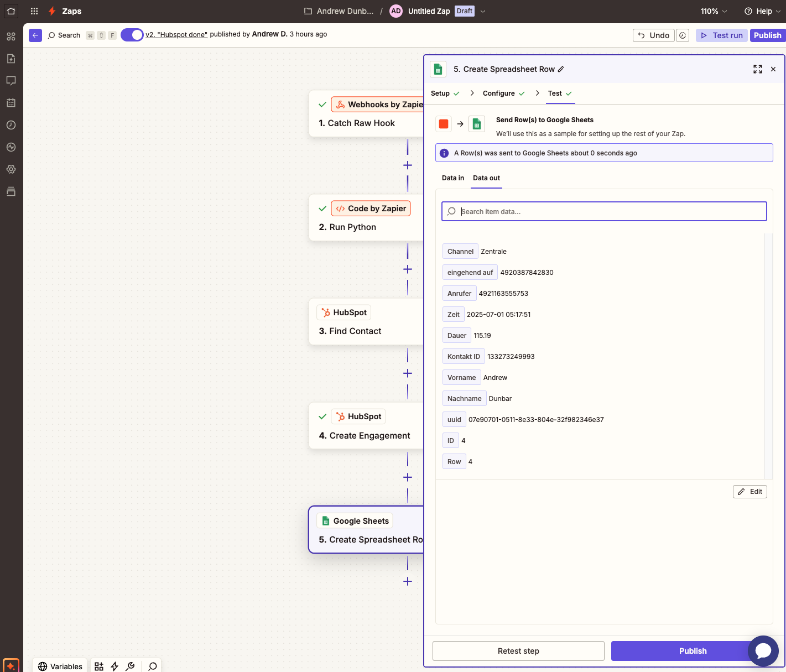Click the Nachname field label
The height and width of the screenshot is (672, 786).
(464, 399)
